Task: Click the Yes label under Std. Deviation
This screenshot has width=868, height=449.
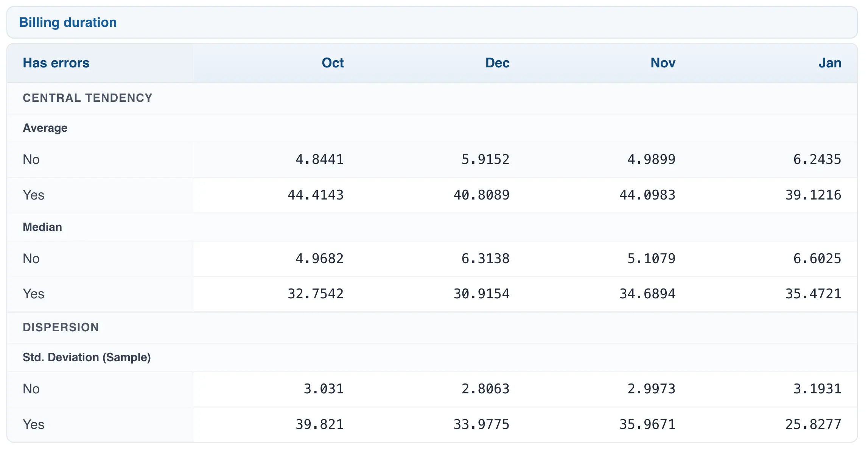Action: click(x=33, y=424)
